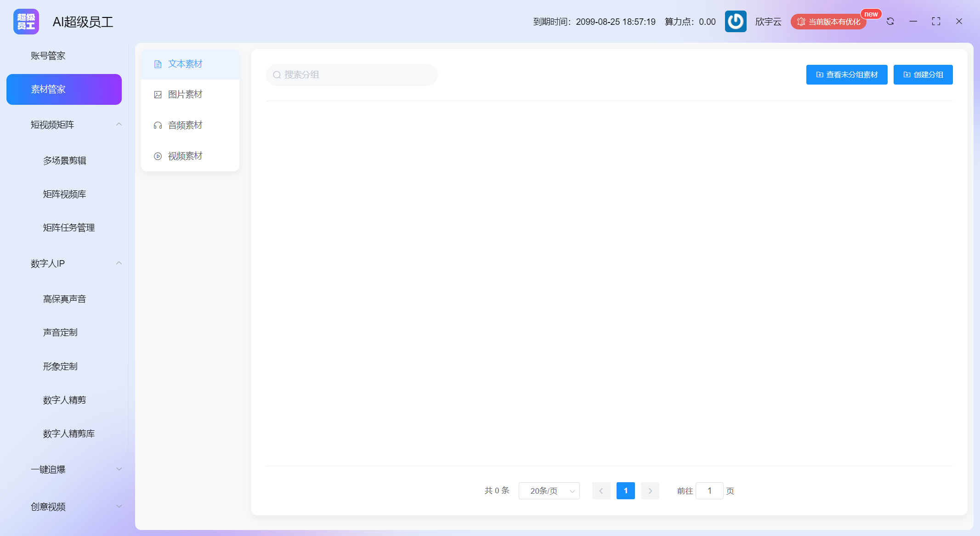Switch to the 音频素材 tab

click(x=190, y=125)
